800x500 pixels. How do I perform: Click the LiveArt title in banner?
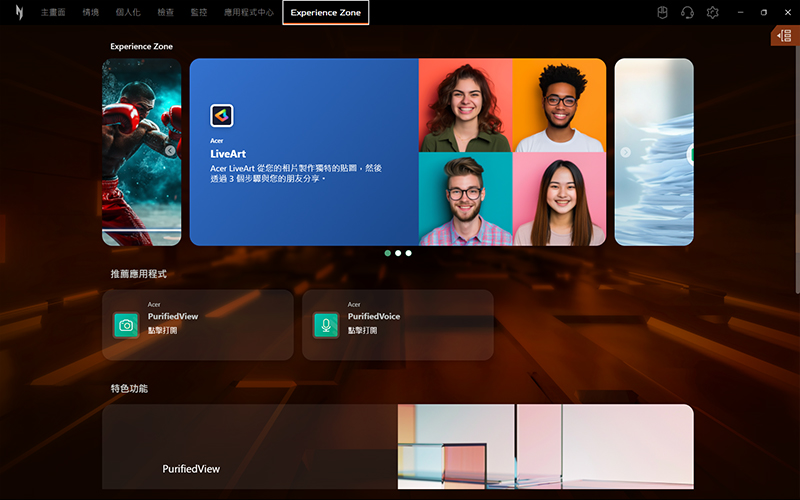click(x=228, y=154)
